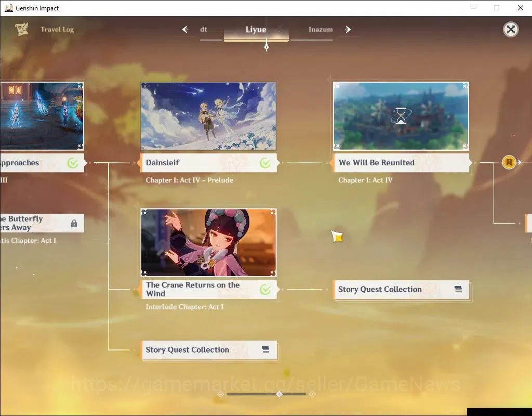This screenshot has width=532, height=416.
Task: Close the Genshin Impact window
Action: click(521, 8)
